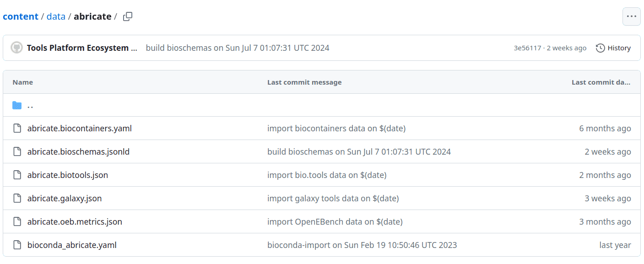
Task: Click the History clock icon
Action: [x=601, y=48]
